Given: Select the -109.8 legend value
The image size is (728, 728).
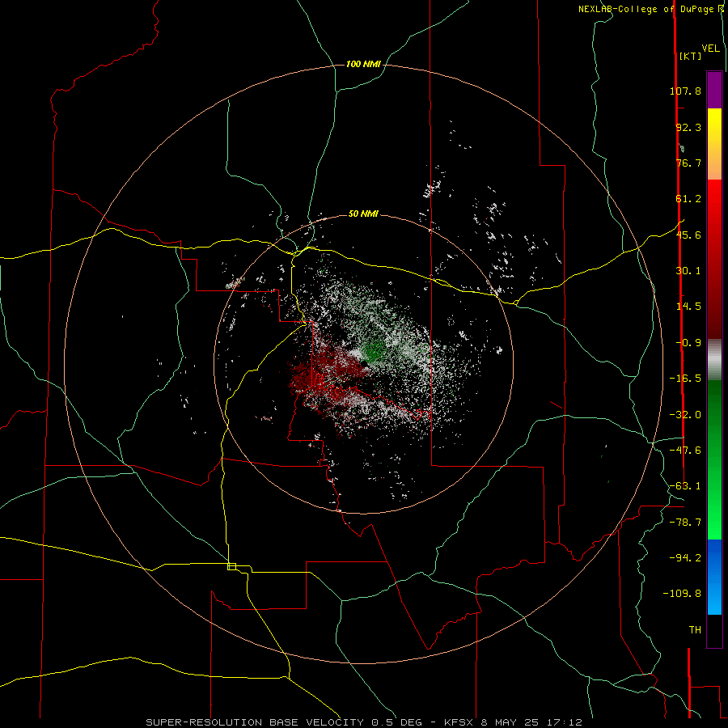Looking at the screenshot, I should coord(682,594).
